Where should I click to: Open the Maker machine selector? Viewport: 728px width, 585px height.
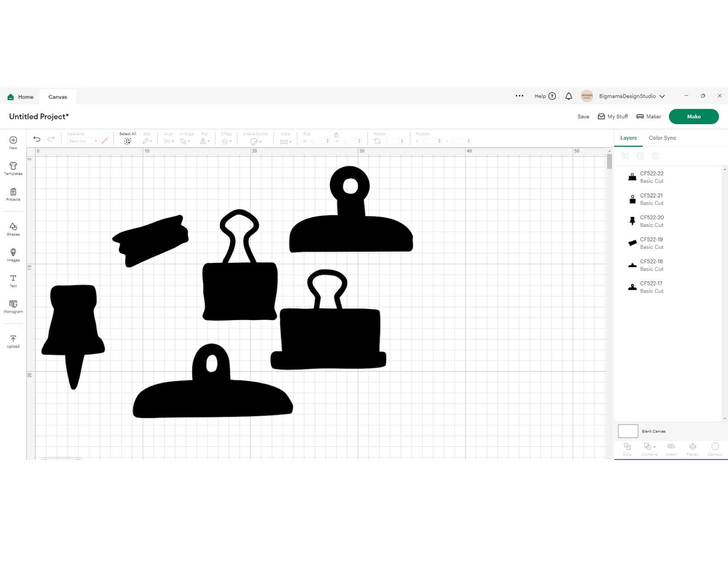[x=649, y=116]
